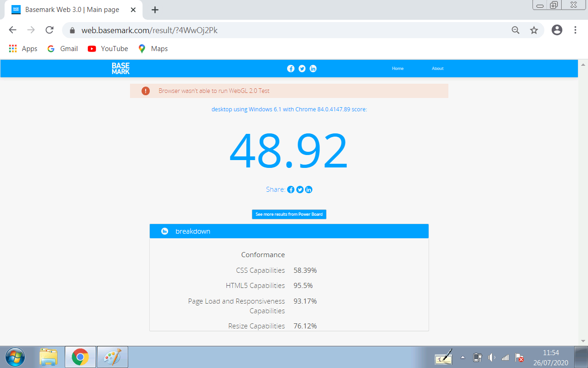The height and width of the screenshot is (368, 588).
Task: Click See more results from Power Board
Action: (x=289, y=214)
